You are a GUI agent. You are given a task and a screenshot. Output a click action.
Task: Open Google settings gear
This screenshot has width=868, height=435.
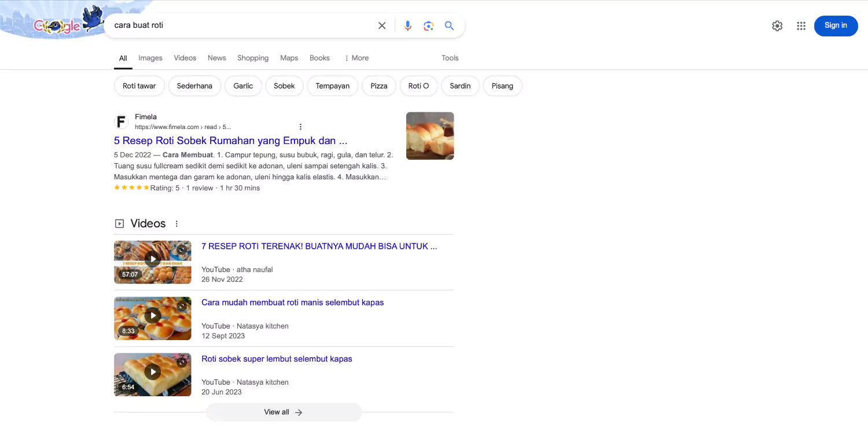777,25
